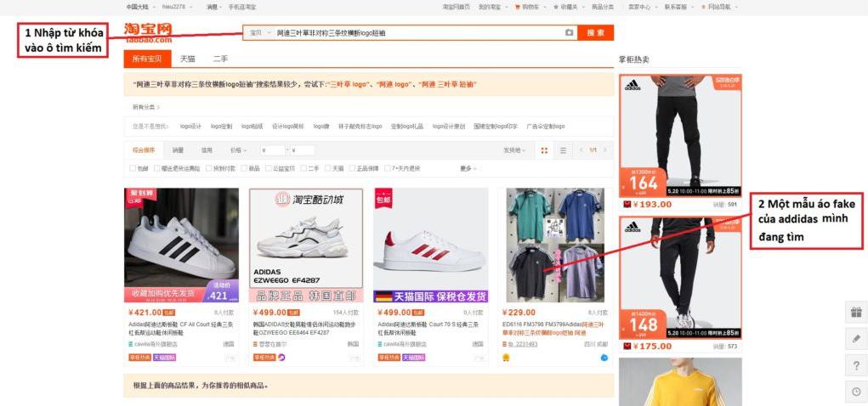Viewport: 868px width, 406px height.
Task: Click the orange tag under ¥421.00 item
Action: point(140,358)
